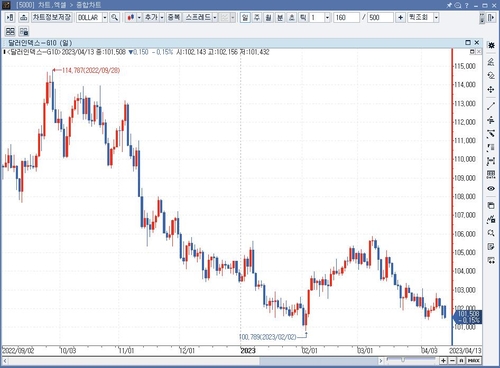Image resolution: width=500 pixels, height=368 pixels.
Task: Click the small restore icon in chart corner
Action: pyautogui.click(x=472, y=52)
